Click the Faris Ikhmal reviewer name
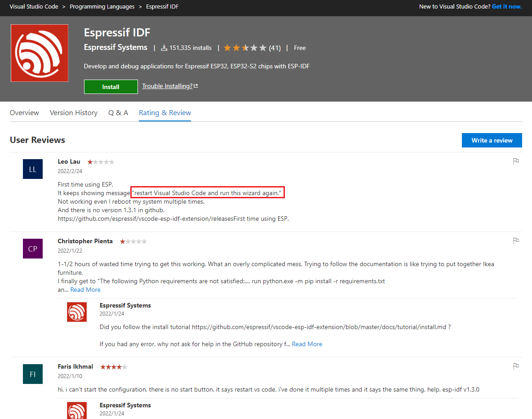 tap(75, 366)
